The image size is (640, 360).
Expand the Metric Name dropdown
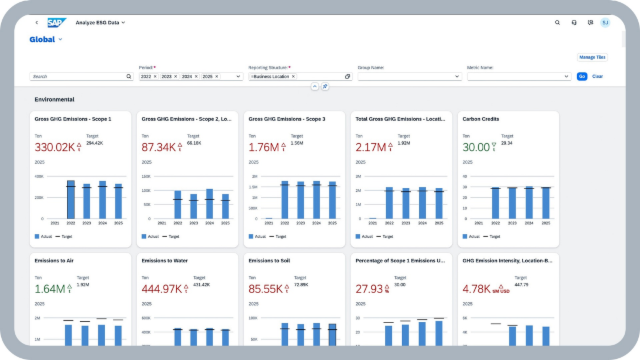tap(566, 76)
